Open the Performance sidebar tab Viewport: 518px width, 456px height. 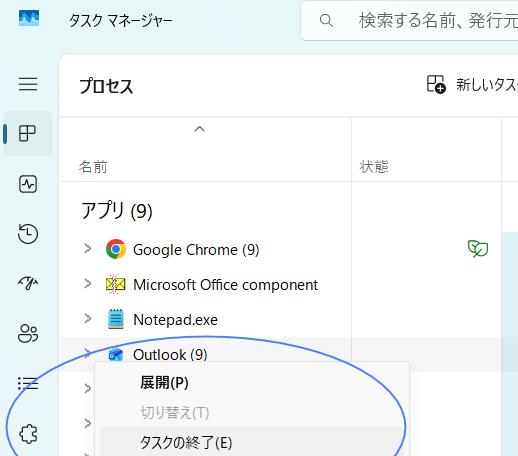click(28, 184)
